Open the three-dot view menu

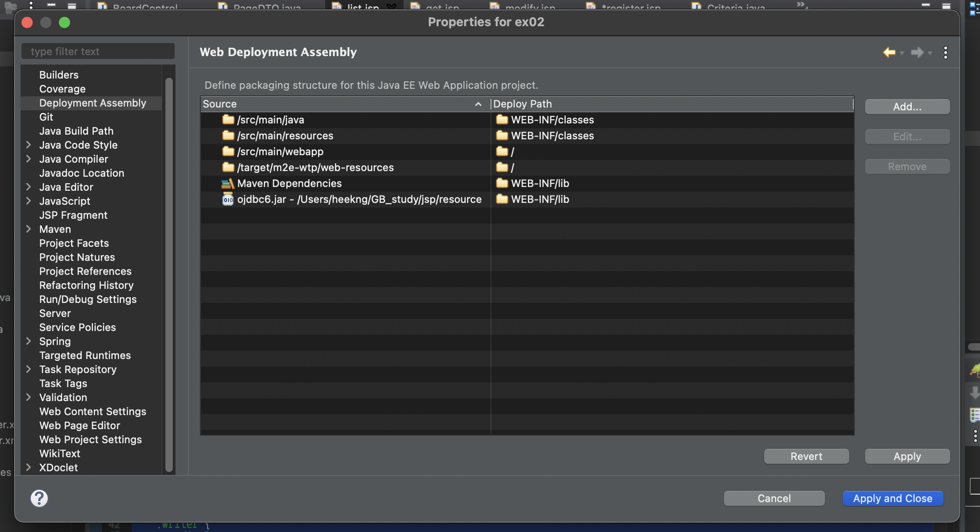945,52
